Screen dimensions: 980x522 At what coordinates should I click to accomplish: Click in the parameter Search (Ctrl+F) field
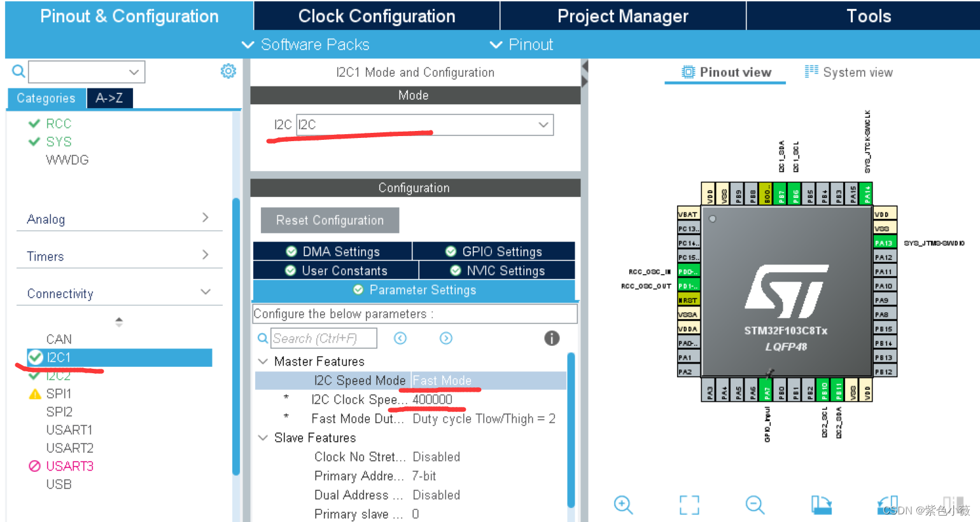pyautogui.click(x=324, y=338)
